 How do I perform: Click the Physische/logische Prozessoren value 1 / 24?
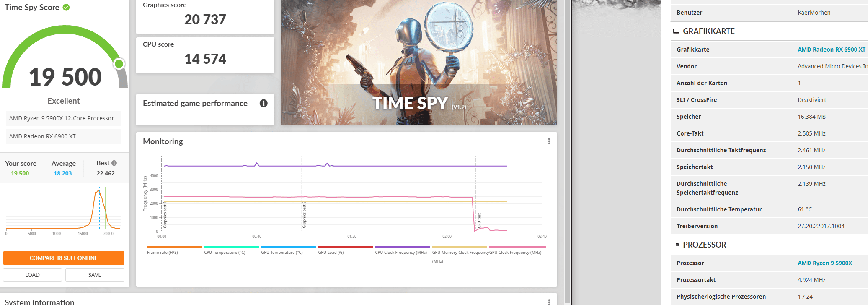coord(805,297)
